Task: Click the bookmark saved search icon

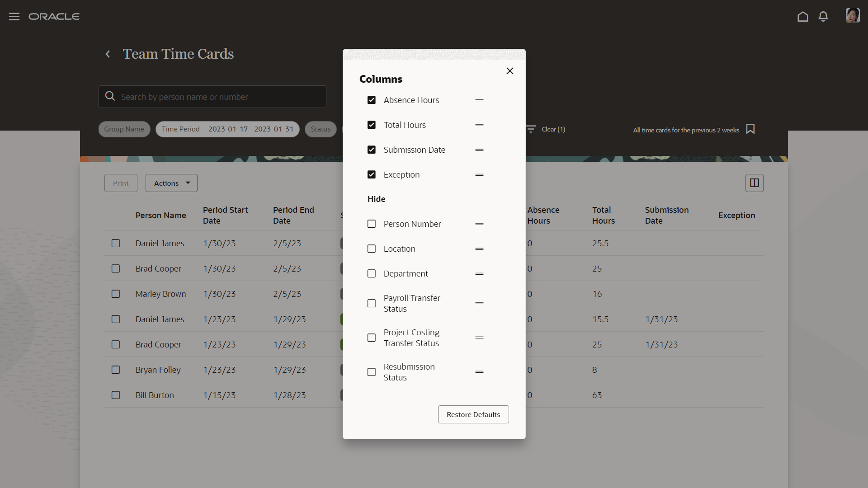Action: tap(750, 129)
